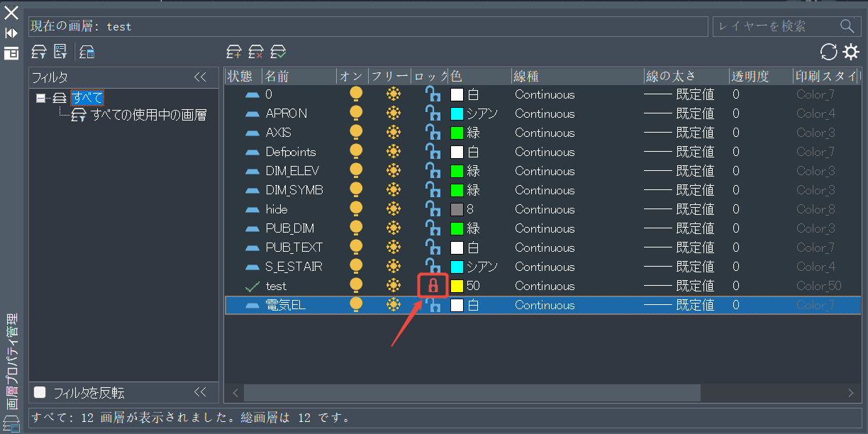This screenshot has height=434, width=868.
Task: Open the New Property Filter icon
Action: point(40,52)
